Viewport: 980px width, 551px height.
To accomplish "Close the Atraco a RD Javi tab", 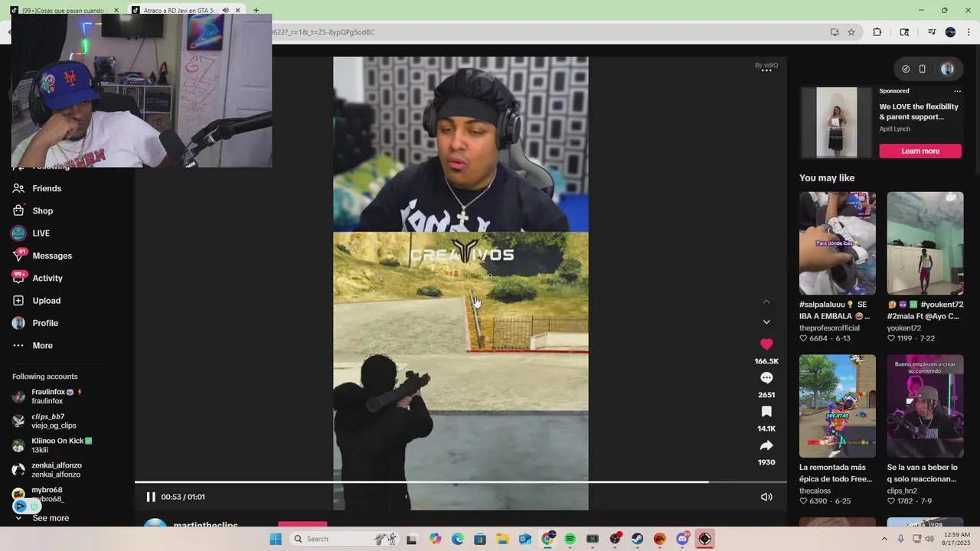I will (238, 11).
